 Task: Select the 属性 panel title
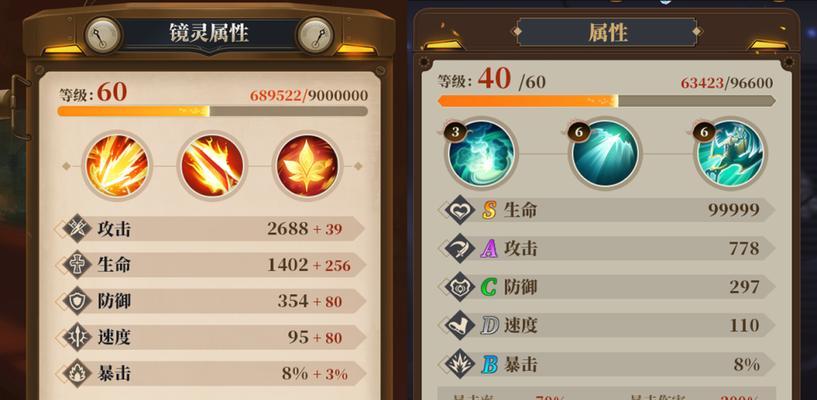[607, 33]
